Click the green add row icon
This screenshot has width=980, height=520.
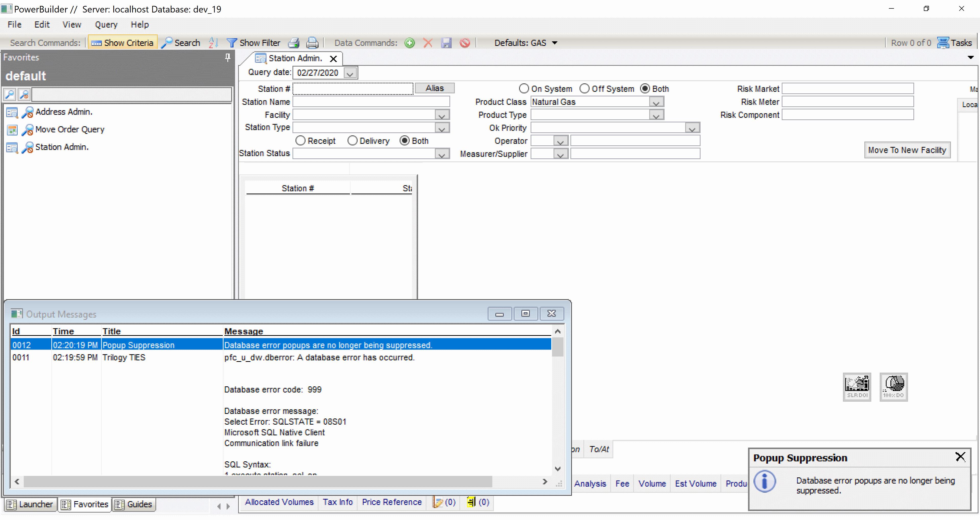click(x=409, y=43)
